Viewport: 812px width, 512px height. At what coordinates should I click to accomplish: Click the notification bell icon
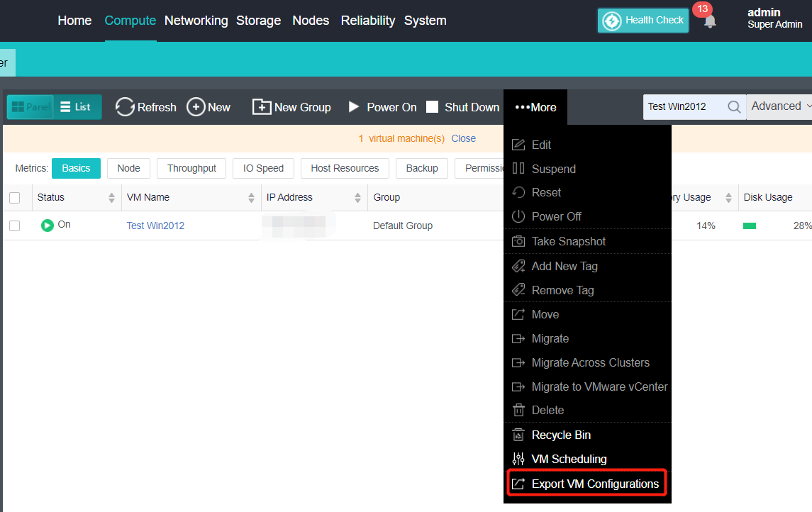click(710, 21)
